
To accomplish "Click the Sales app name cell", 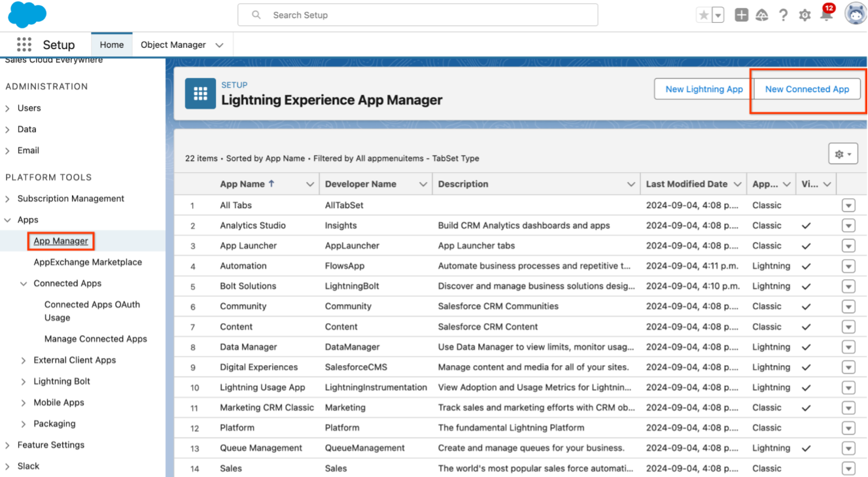I will click(231, 468).
